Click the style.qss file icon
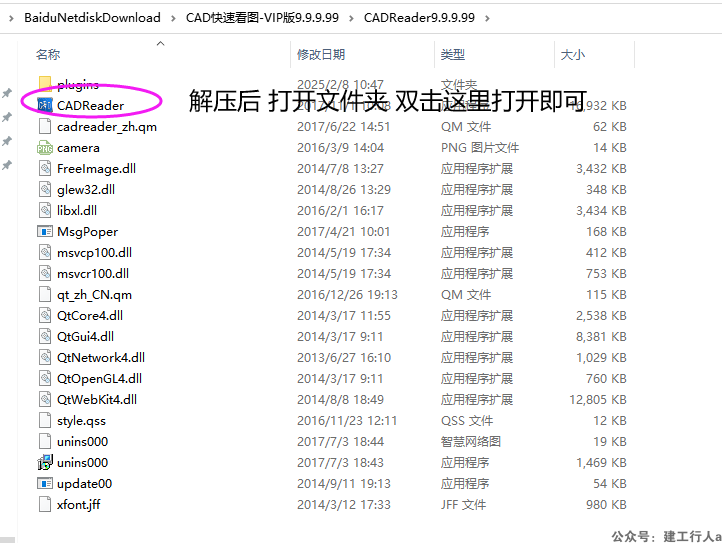This screenshot has width=722, height=543. pos(45,420)
